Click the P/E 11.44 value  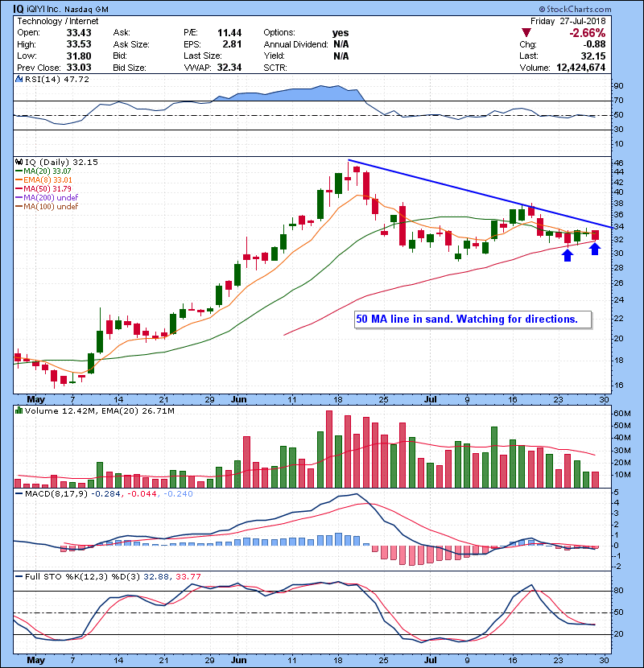pyautogui.click(x=229, y=33)
